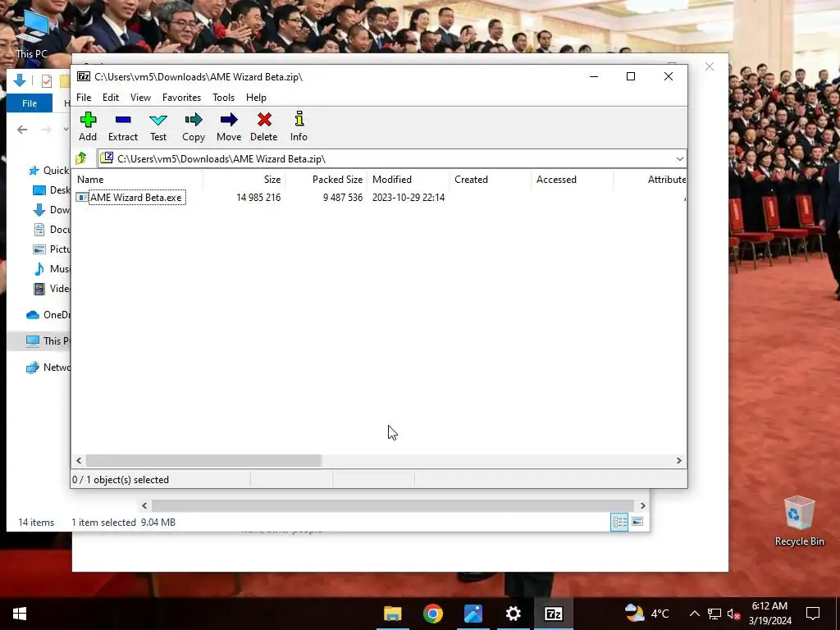Viewport: 840px width, 630px height.
Task: Select Music in Explorer sidebar
Action: click(x=52, y=269)
